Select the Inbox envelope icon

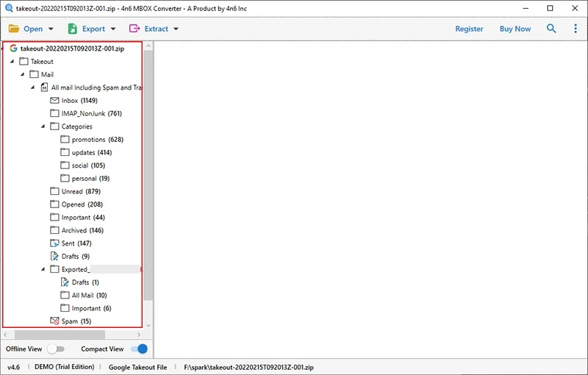coord(54,101)
